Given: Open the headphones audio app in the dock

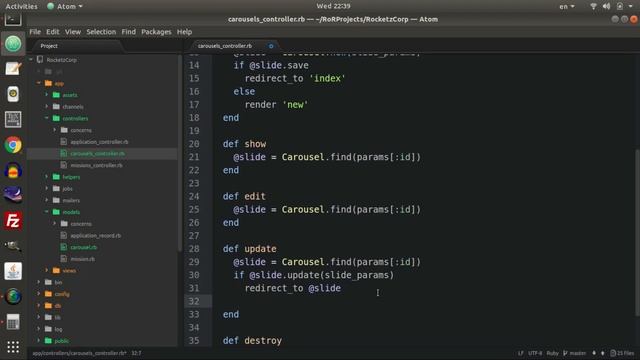Looking at the screenshot, I should tap(13, 170).
